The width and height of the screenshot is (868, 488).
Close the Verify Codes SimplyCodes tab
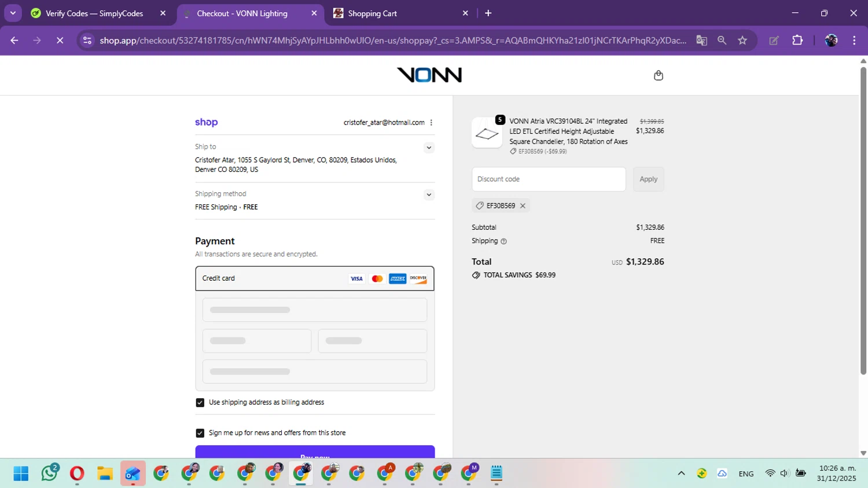163,13
